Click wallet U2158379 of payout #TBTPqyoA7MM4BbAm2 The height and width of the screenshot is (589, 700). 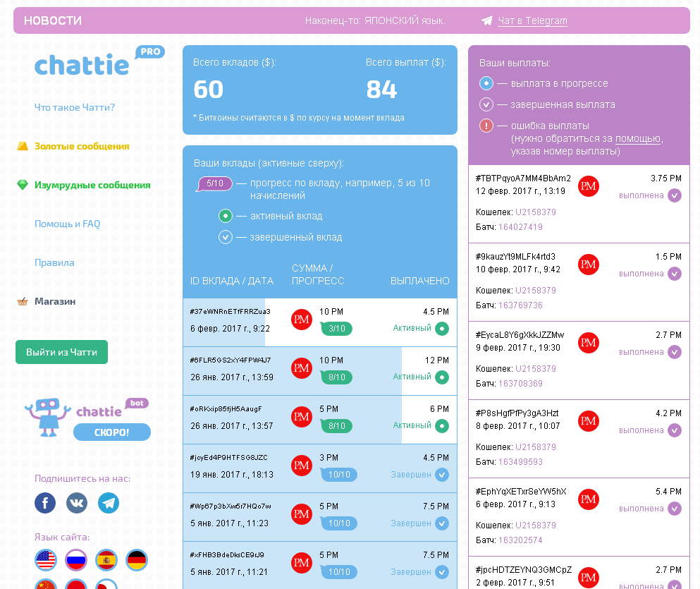pos(536,212)
